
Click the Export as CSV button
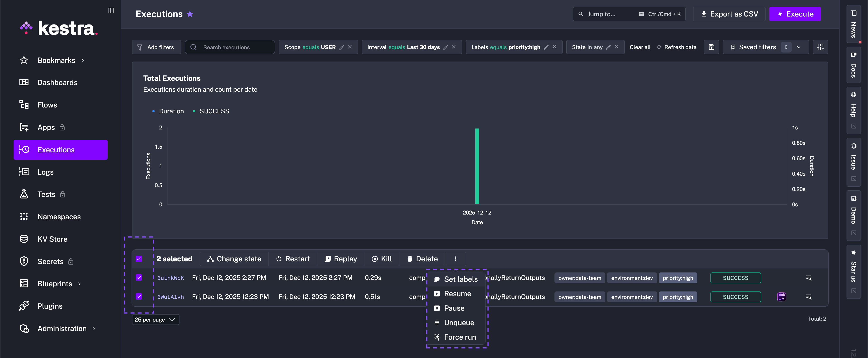[x=729, y=14]
